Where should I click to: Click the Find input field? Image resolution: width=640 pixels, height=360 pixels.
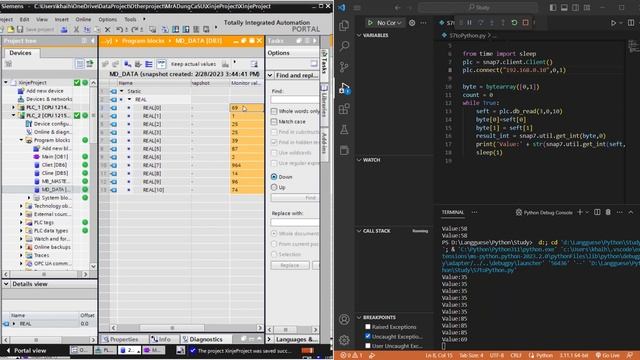[x=294, y=100]
